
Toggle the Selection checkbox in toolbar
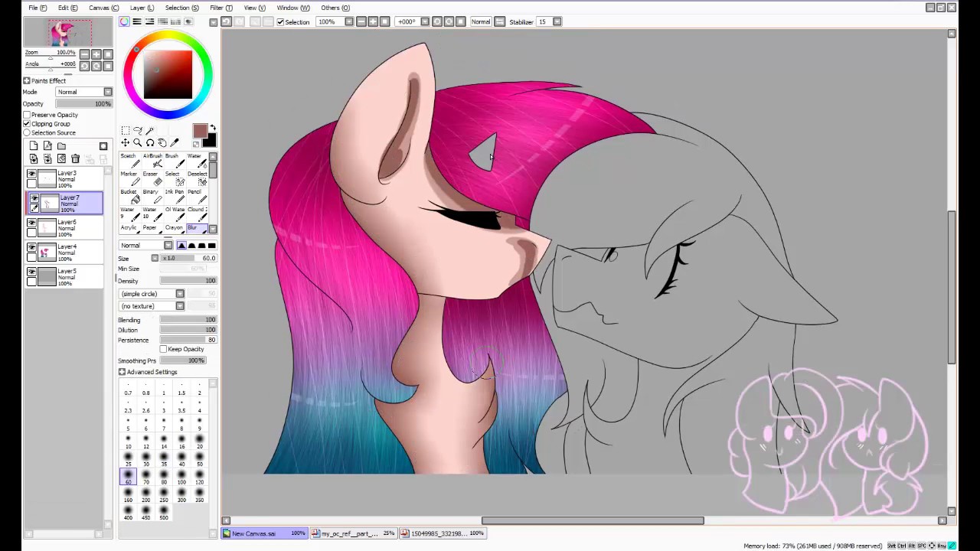(280, 21)
